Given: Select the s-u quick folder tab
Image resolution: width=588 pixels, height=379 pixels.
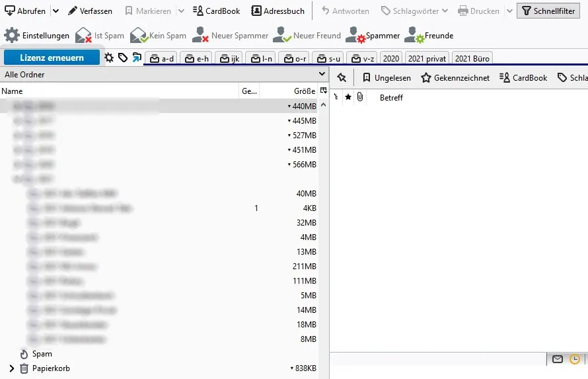Looking at the screenshot, I should (x=328, y=59).
